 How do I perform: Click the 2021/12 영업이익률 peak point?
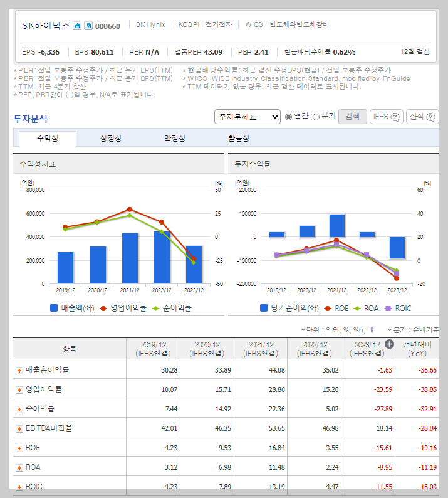[x=130, y=209]
